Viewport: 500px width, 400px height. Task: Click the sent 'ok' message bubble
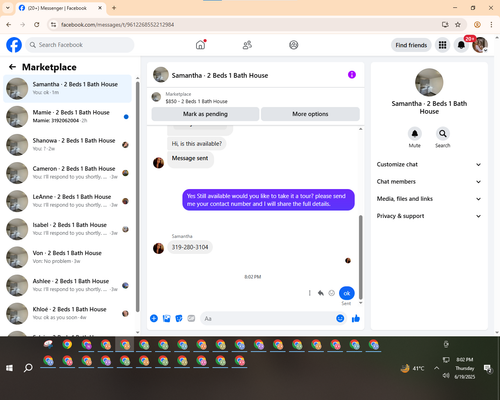click(347, 293)
